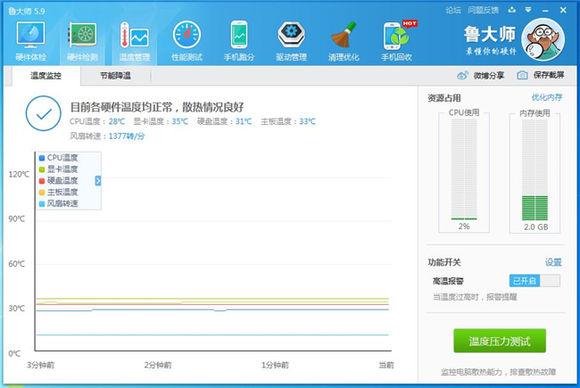Open 设置 settings link under 功能开关

click(553, 262)
